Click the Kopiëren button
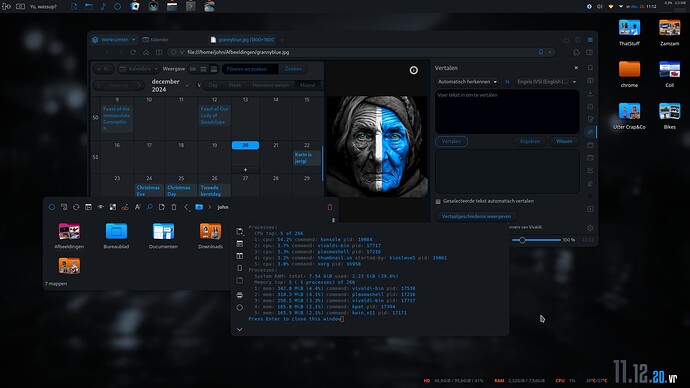The height and width of the screenshot is (388, 690). (x=530, y=142)
